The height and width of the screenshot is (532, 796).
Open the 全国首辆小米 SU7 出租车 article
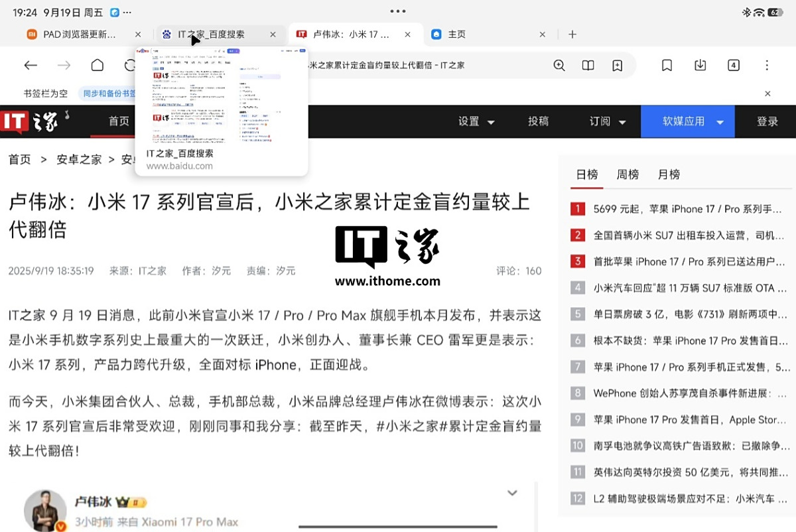coord(687,235)
